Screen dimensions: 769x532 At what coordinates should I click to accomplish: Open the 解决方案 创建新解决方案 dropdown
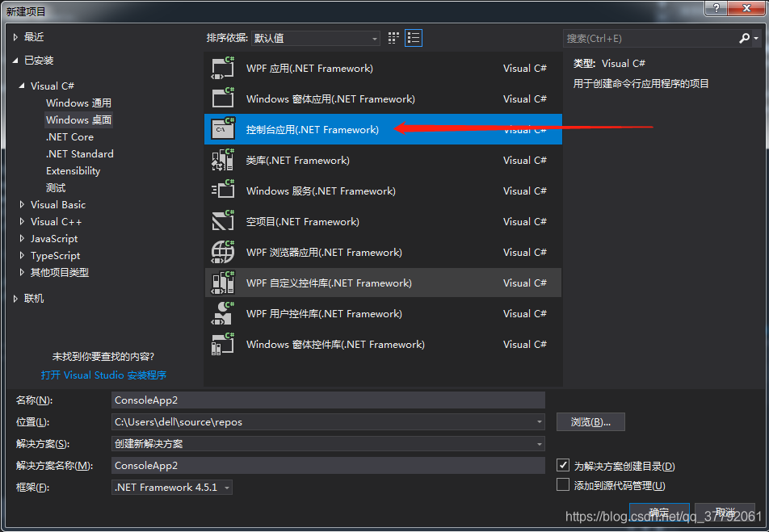coord(328,444)
